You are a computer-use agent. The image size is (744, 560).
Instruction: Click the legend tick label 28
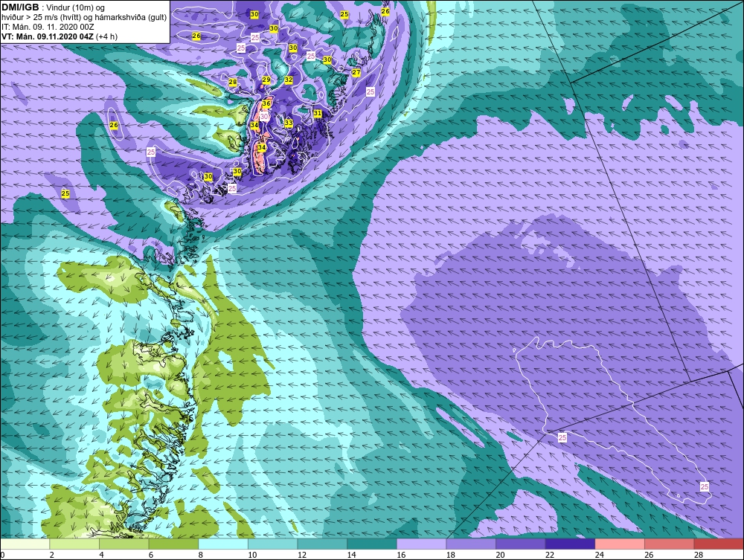coord(699,555)
